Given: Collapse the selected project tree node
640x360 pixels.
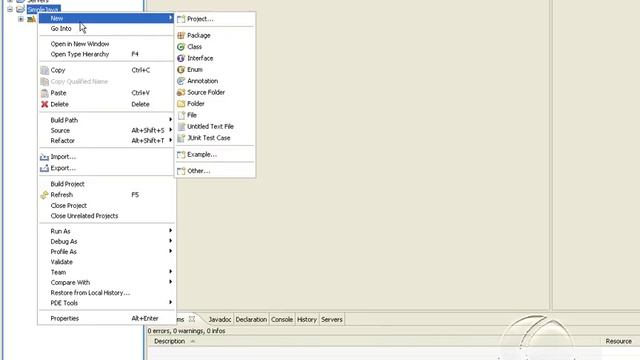Looking at the screenshot, I should coord(10,9).
